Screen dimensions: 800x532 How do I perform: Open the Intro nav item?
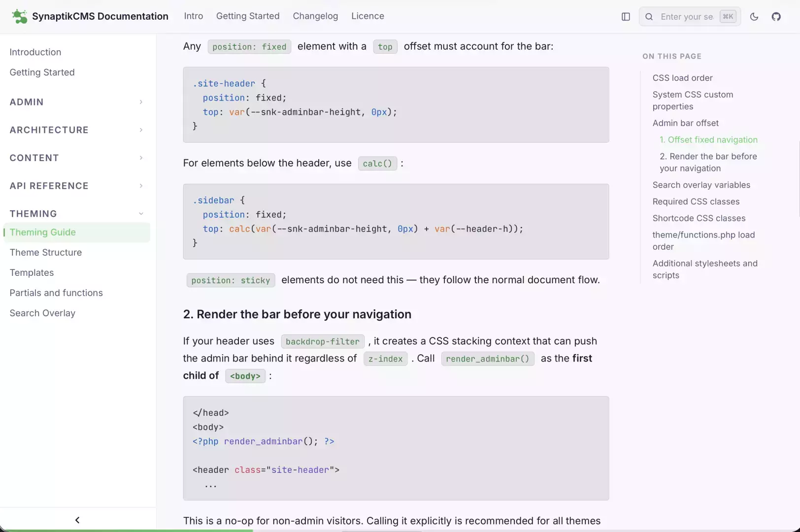tap(194, 16)
